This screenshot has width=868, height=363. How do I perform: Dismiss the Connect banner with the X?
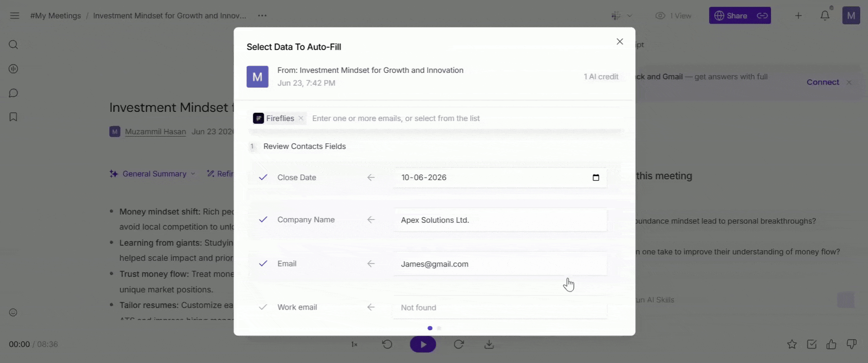849,82
